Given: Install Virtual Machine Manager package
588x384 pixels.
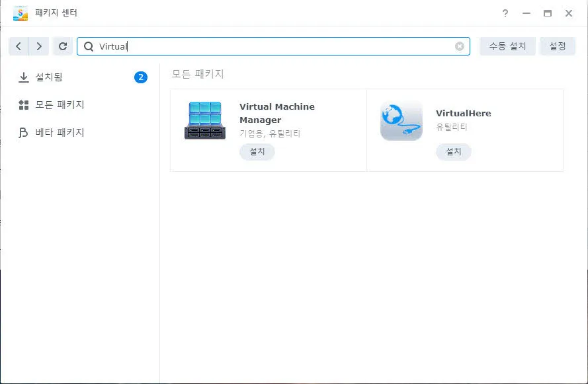Looking at the screenshot, I should coord(257,152).
